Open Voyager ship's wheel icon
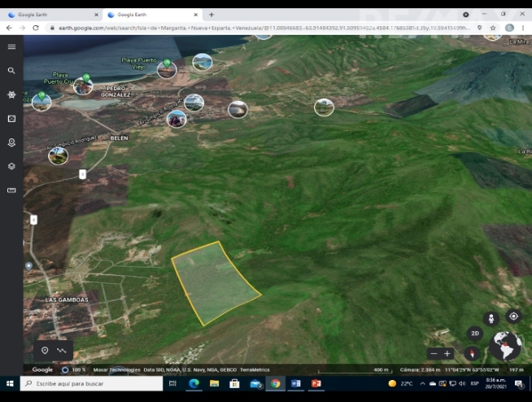 coord(11,94)
